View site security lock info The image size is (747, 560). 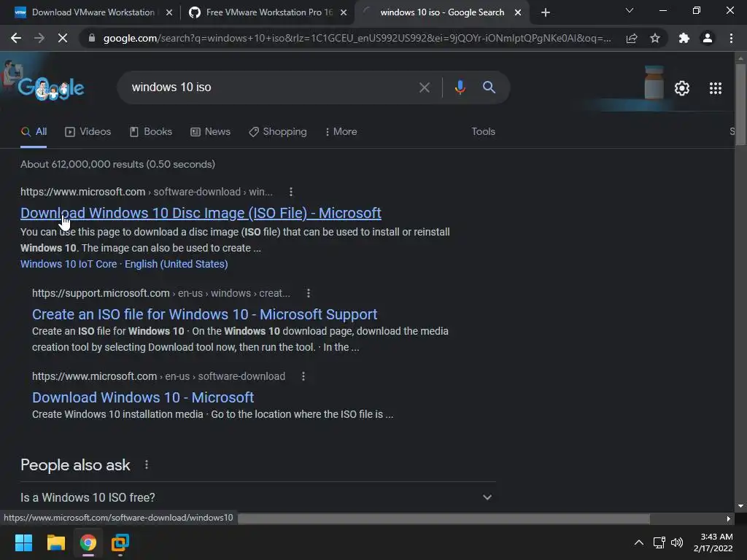[x=92, y=38]
